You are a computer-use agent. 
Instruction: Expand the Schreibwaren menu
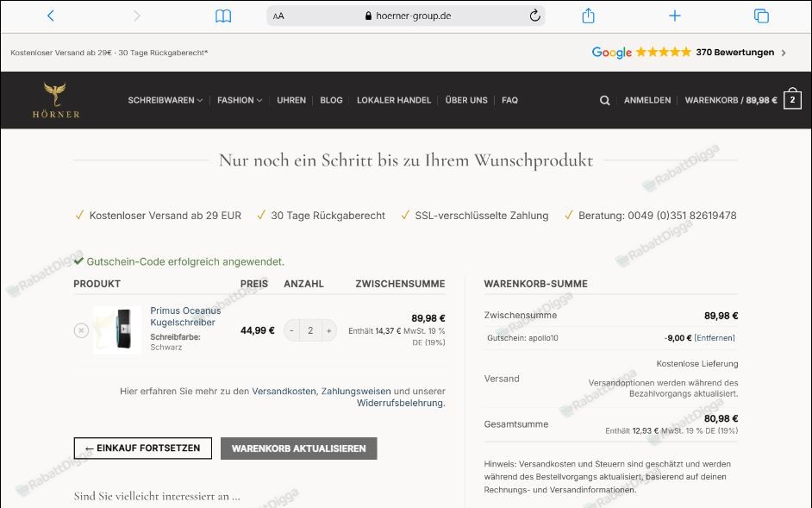[165, 100]
